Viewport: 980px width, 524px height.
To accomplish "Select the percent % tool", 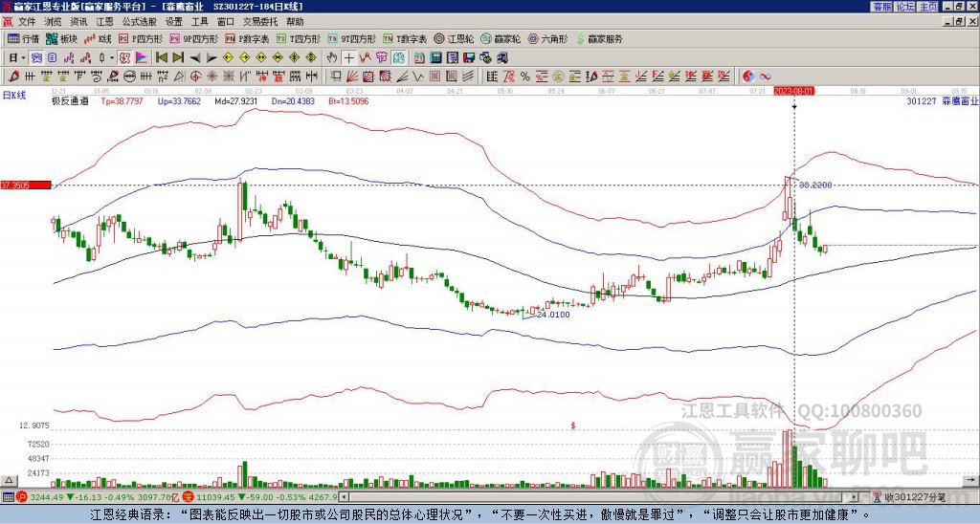I will coord(525,76).
